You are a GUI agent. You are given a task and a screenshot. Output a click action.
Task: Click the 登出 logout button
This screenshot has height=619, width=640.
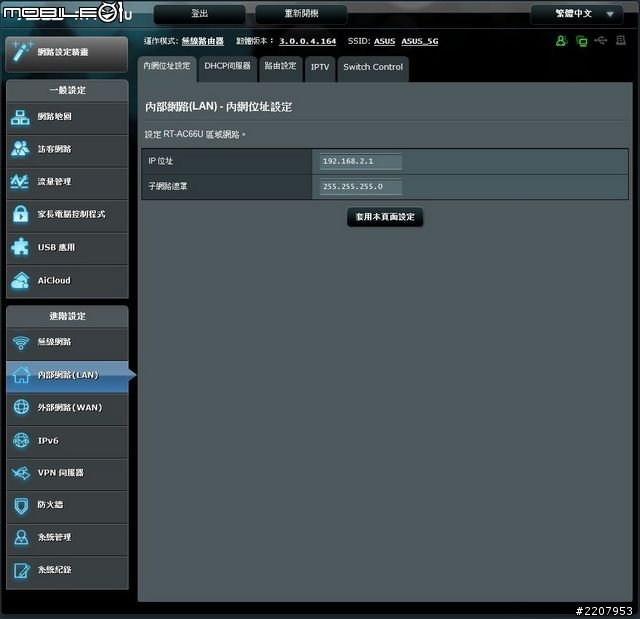tap(198, 14)
